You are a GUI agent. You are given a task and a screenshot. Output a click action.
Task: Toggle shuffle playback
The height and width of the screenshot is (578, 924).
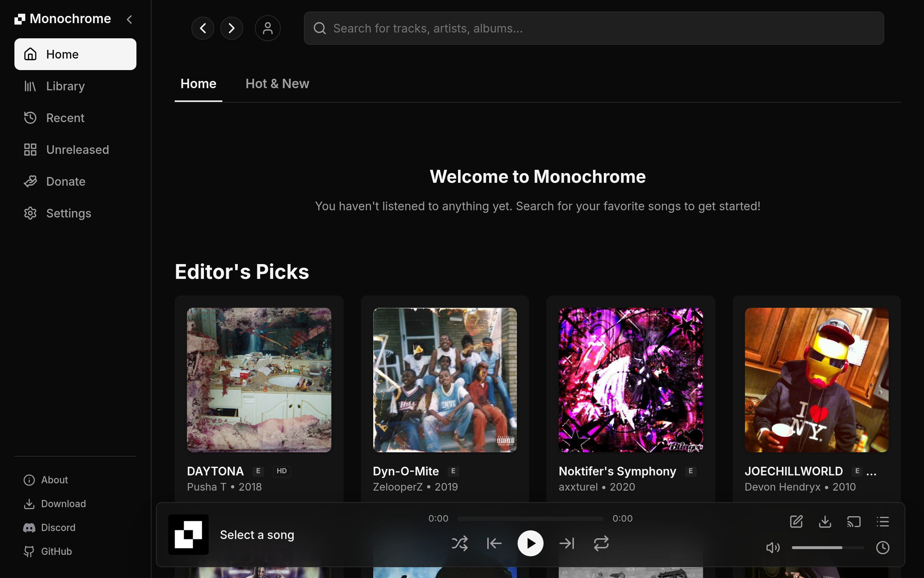(460, 543)
